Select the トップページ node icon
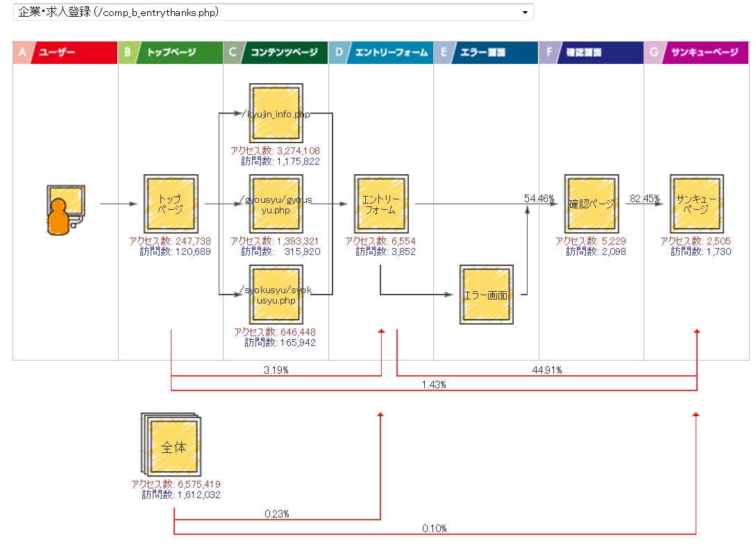 171,204
